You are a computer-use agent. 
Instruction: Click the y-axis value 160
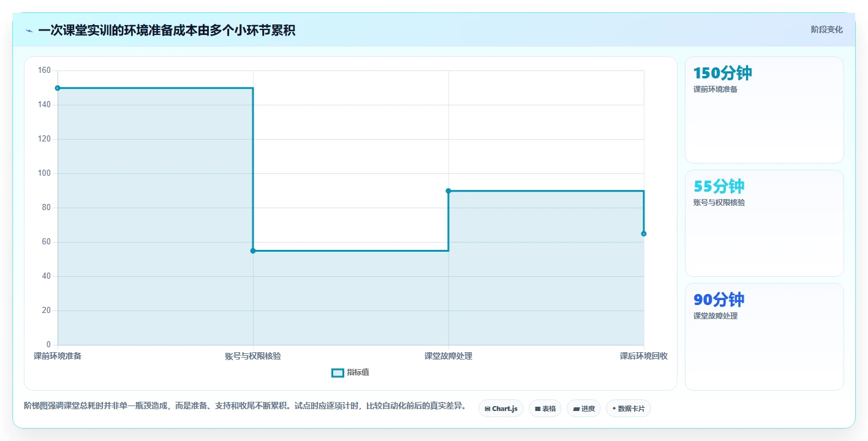tap(45, 70)
